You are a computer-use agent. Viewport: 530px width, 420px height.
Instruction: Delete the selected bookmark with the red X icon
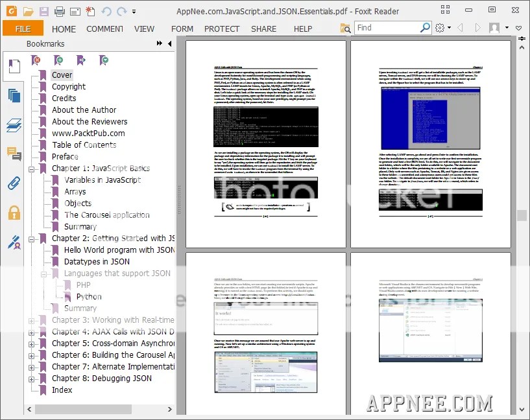click(36, 60)
